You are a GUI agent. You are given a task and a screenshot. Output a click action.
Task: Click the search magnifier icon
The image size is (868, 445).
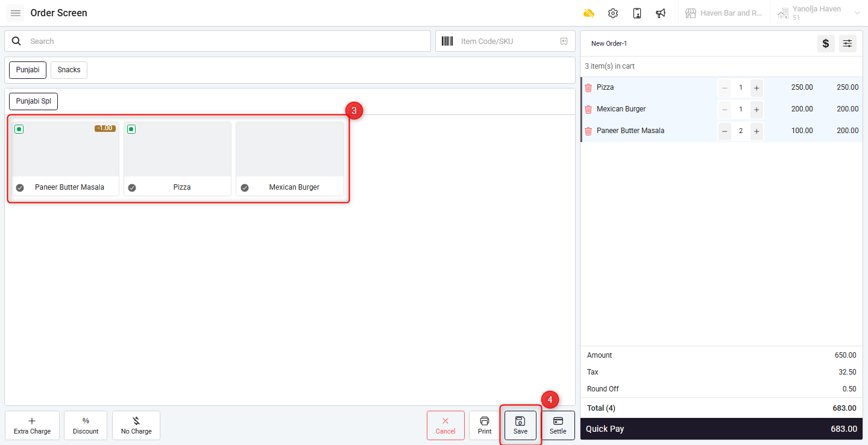pos(17,41)
